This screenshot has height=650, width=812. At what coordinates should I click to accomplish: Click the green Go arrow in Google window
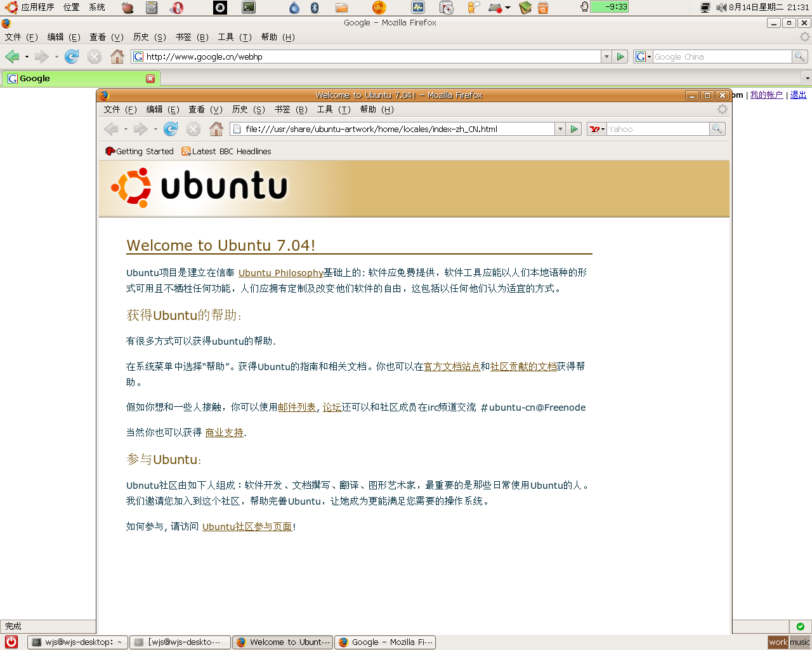(x=621, y=56)
